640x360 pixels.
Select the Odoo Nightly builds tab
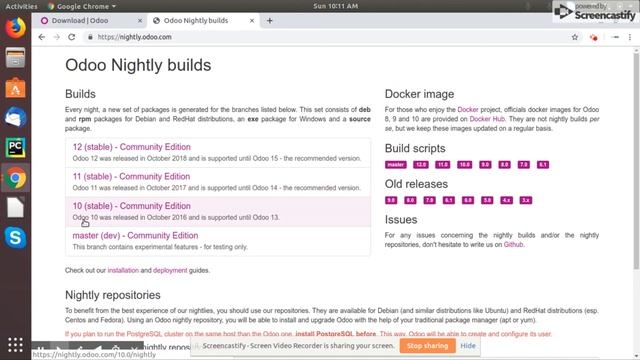tap(203, 21)
